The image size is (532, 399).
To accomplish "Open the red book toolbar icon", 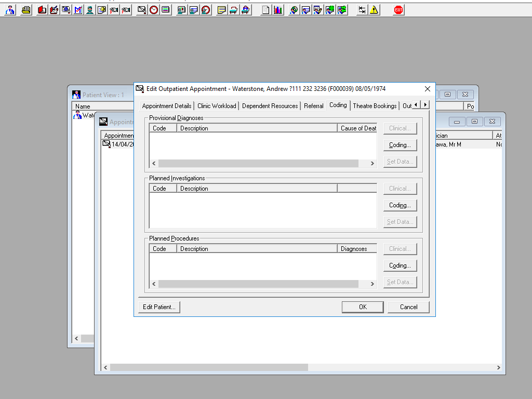I will coord(42,10).
